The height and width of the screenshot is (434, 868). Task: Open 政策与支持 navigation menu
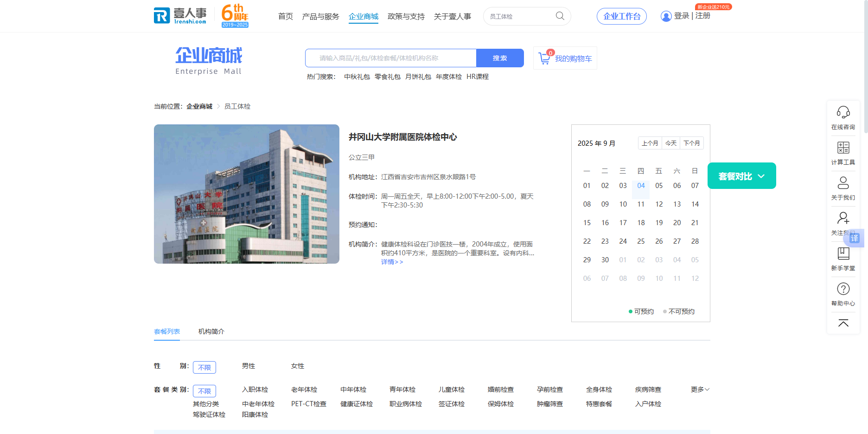coord(406,16)
